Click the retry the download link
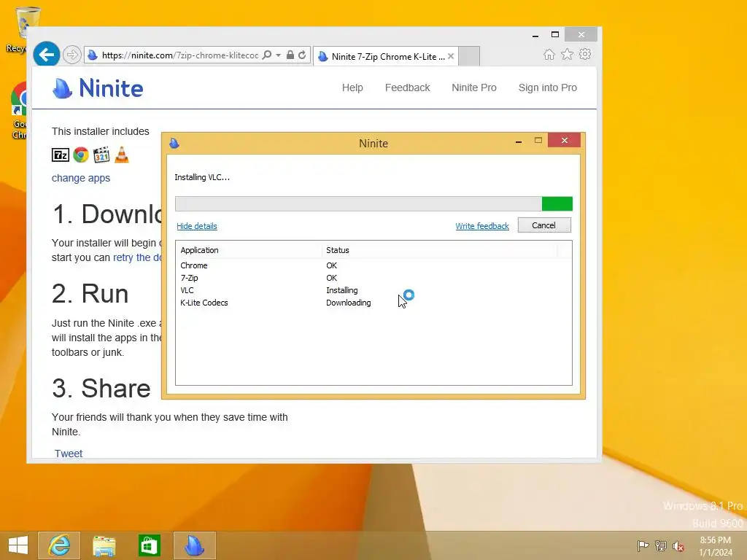The height and width of the screenshot is (560, 747). (138, 257)
